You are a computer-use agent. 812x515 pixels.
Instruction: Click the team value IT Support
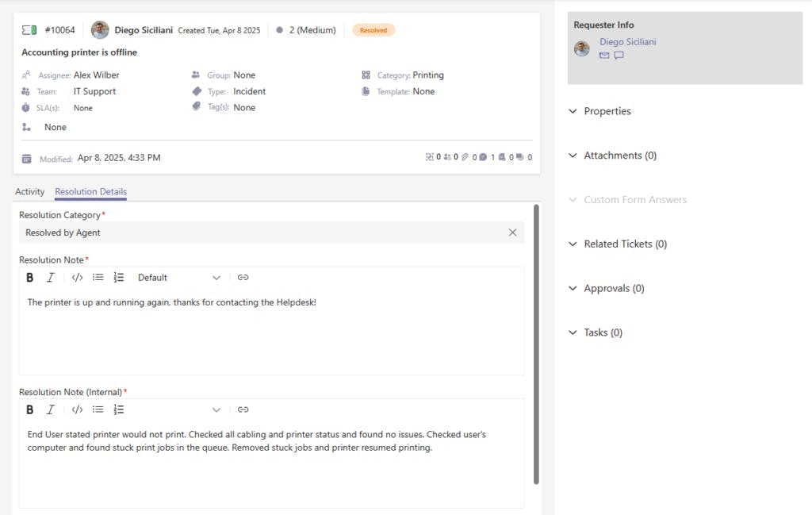pyautogui.click(x=95, y=91)
